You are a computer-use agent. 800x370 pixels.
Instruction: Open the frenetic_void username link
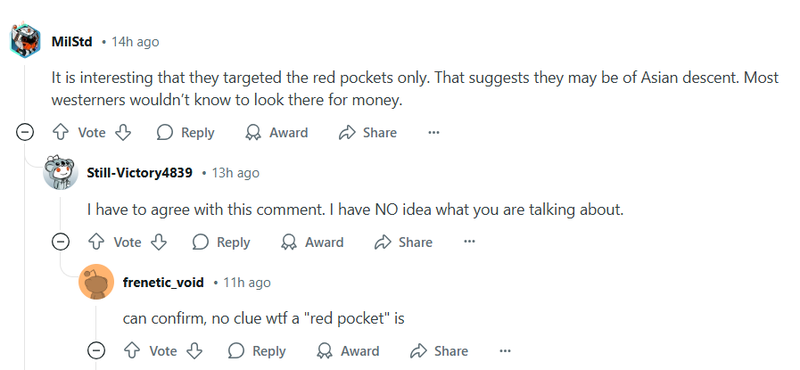[x=163, y=282]
